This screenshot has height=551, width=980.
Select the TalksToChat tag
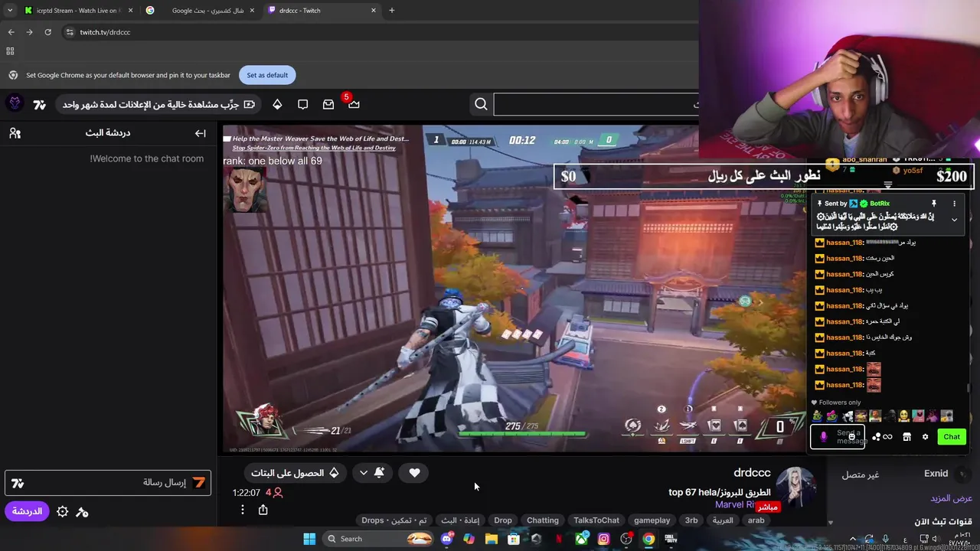pos(596,520)
